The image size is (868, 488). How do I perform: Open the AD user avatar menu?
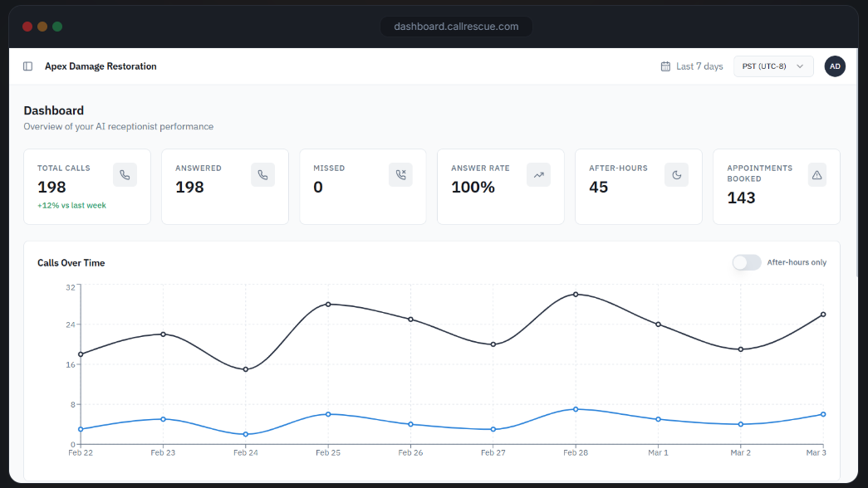click(835, 66)
